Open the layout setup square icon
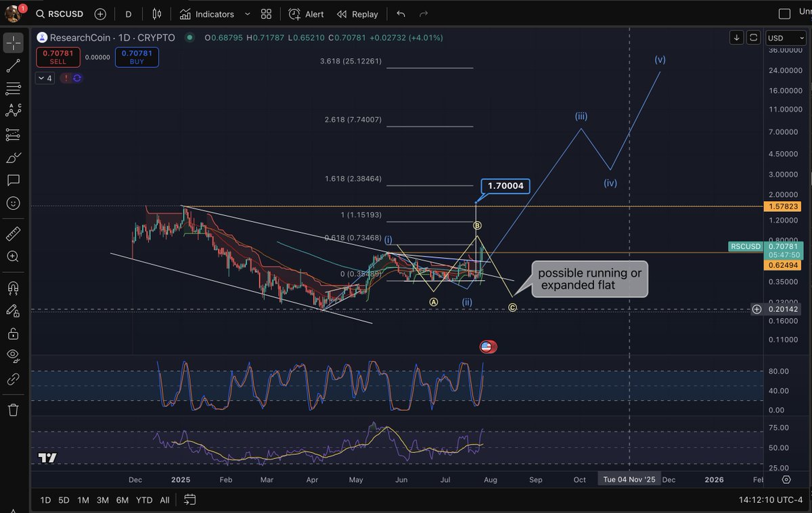Image resolution: width=812 pixels, height=513 pixels. (785, 14)
